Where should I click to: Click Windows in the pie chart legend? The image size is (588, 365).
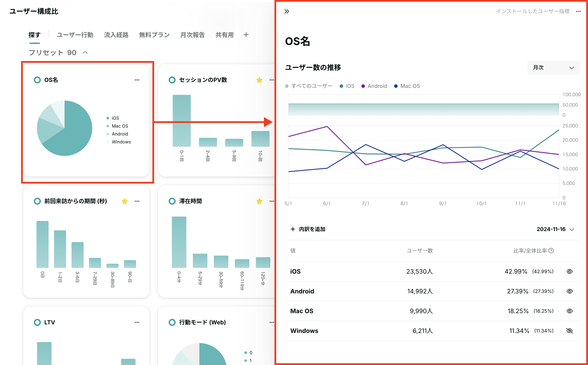(x=119, y=142)
